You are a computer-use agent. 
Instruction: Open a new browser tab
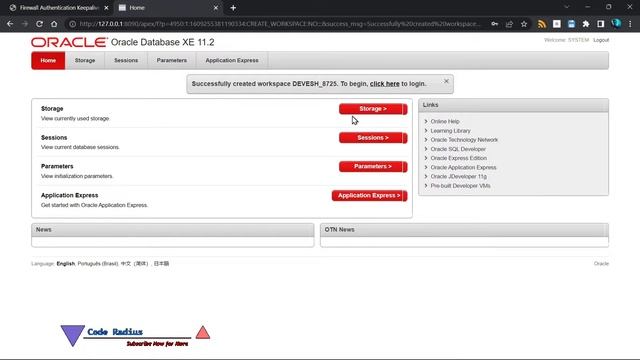tap(233, 8)
